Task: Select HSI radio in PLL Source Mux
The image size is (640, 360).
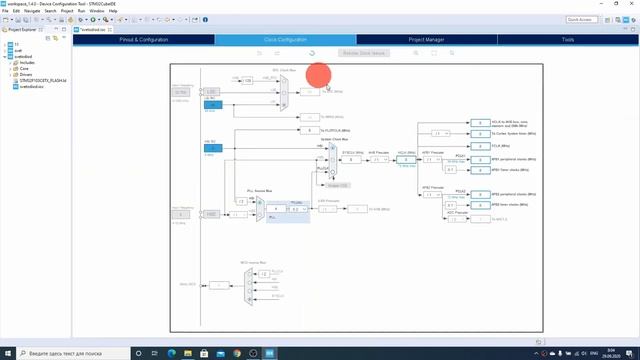Action: [260, 202]
